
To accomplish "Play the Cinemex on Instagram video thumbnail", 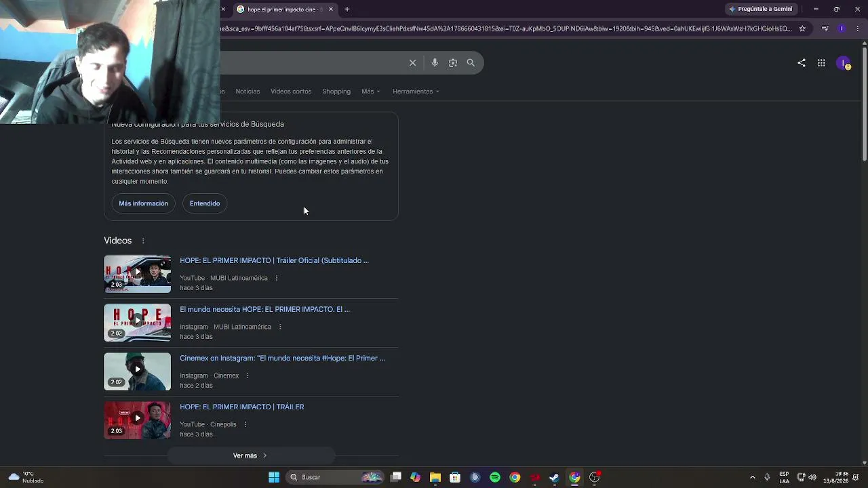I will coord(137,371).
